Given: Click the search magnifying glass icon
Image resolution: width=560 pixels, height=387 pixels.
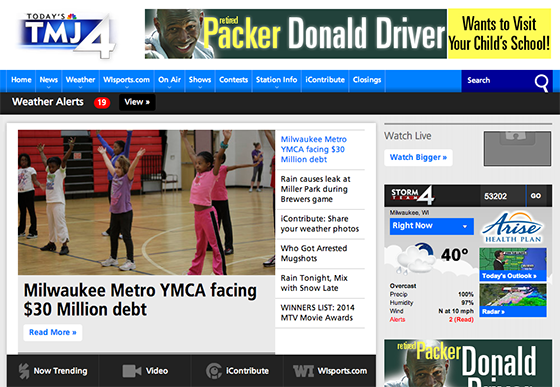Looking at the screenshot, I should coord(541,82).
